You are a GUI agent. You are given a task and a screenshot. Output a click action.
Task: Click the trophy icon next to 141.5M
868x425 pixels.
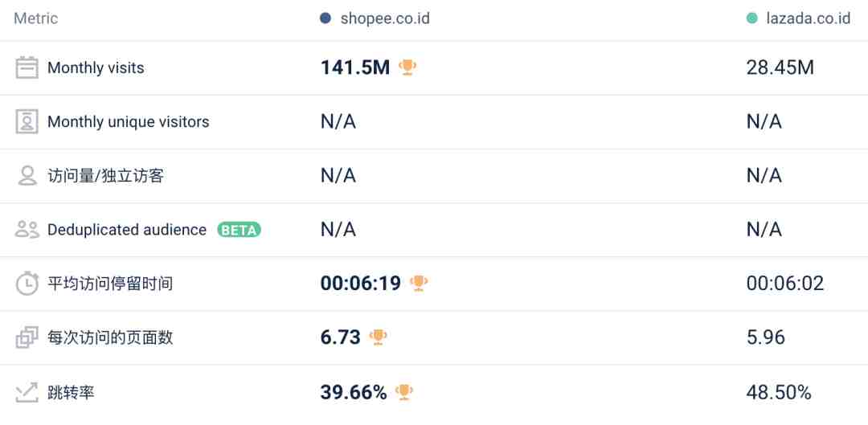(407, 67)
